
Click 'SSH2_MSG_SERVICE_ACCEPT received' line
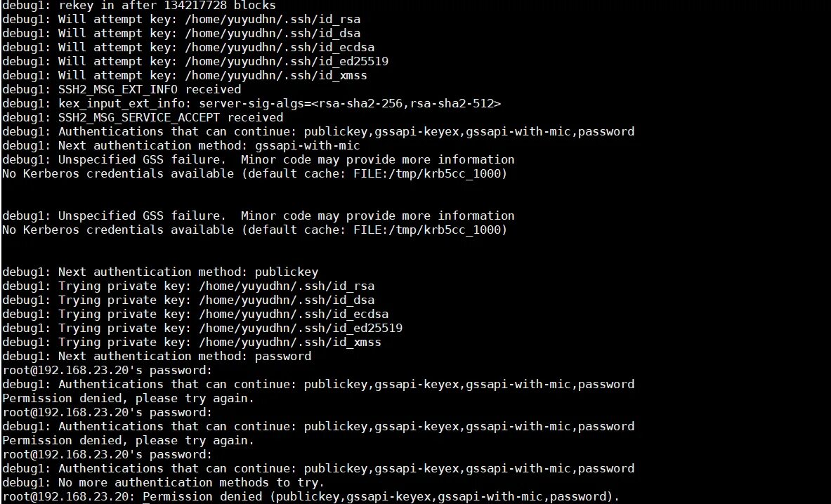pos(143,117)
